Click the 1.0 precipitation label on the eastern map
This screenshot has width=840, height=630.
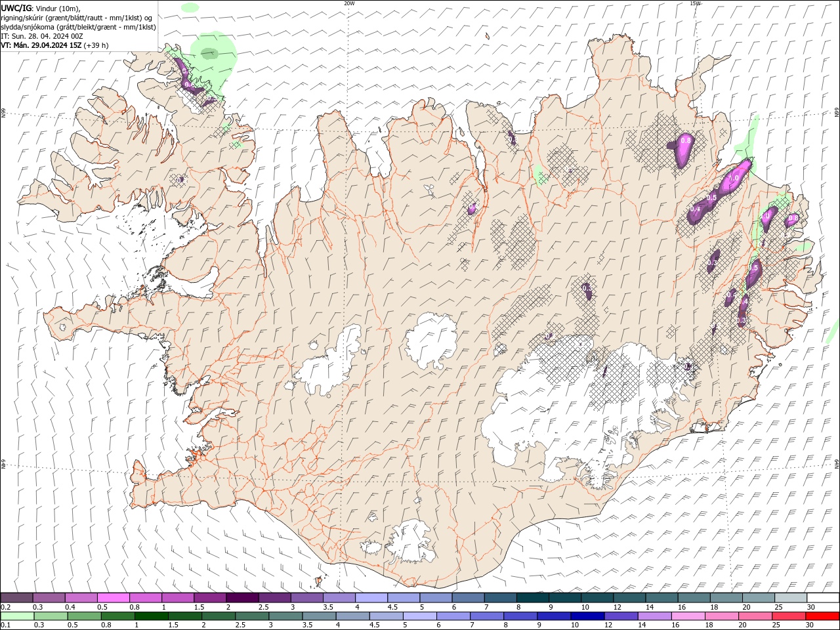pyautogui.click(x=735, y=178)
